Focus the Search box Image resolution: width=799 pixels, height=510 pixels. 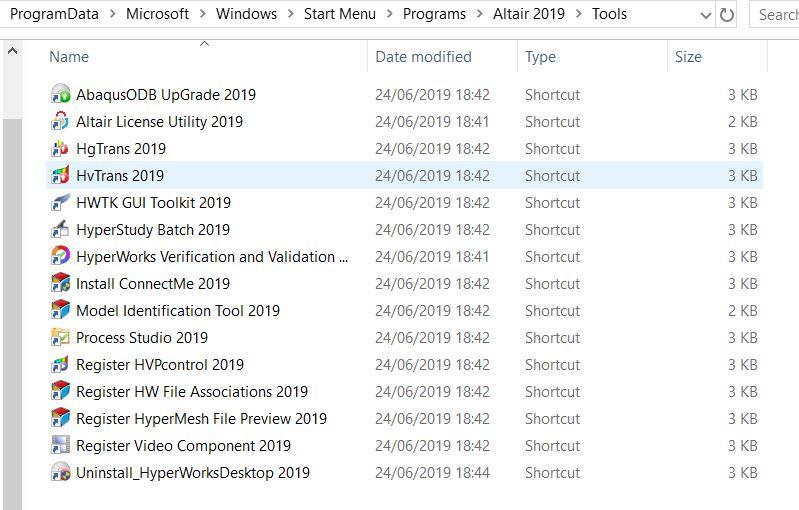(x=775, y=15)
